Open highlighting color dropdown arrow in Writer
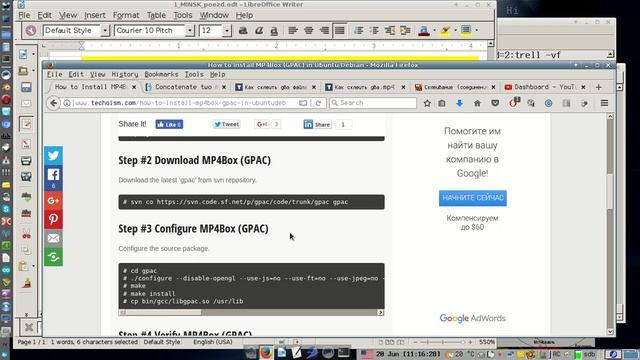The image size is (640, 360). point(455,31)
